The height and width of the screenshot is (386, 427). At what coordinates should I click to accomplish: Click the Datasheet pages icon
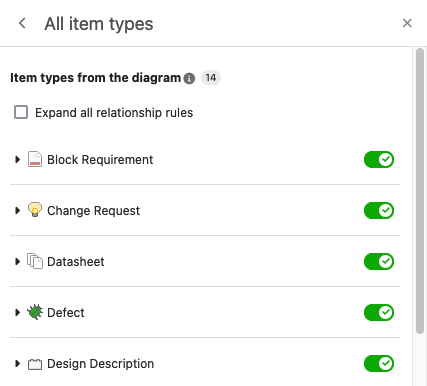coord(35,261)
